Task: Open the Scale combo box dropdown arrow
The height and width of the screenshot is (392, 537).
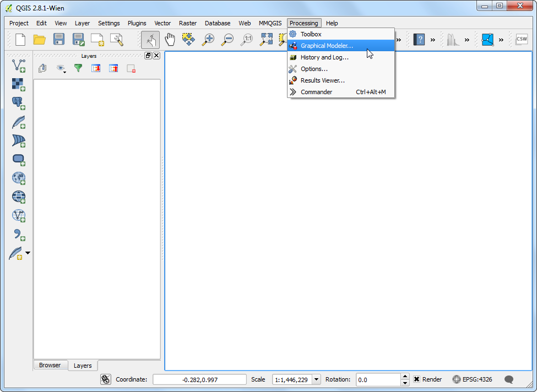Action: 317,379
